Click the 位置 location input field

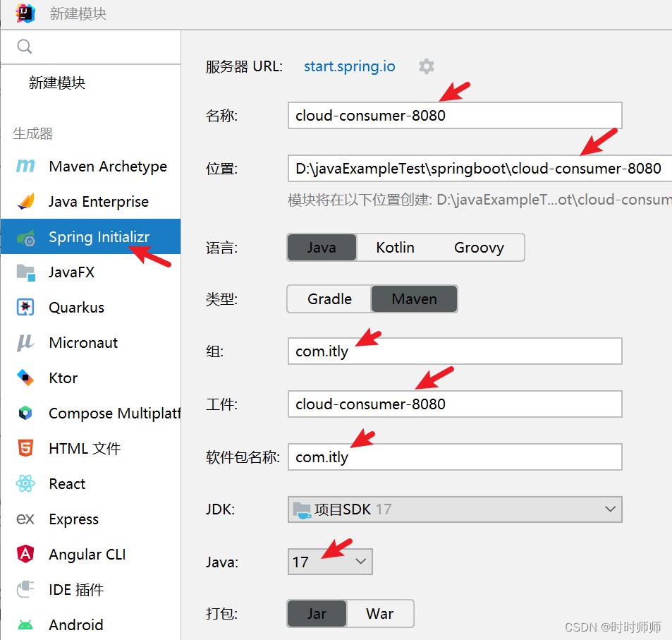(x=480, y=169)
